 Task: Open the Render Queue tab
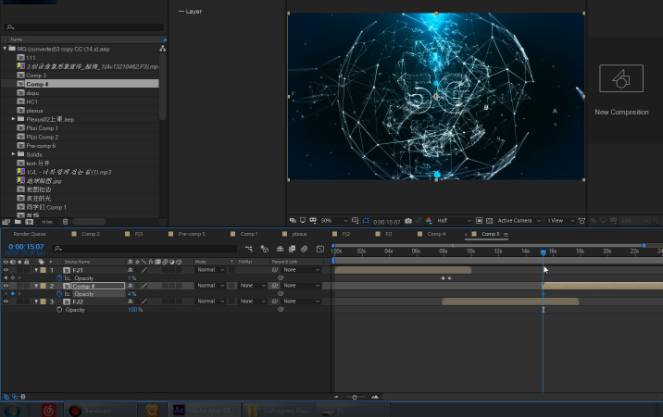tap(29, 234)
